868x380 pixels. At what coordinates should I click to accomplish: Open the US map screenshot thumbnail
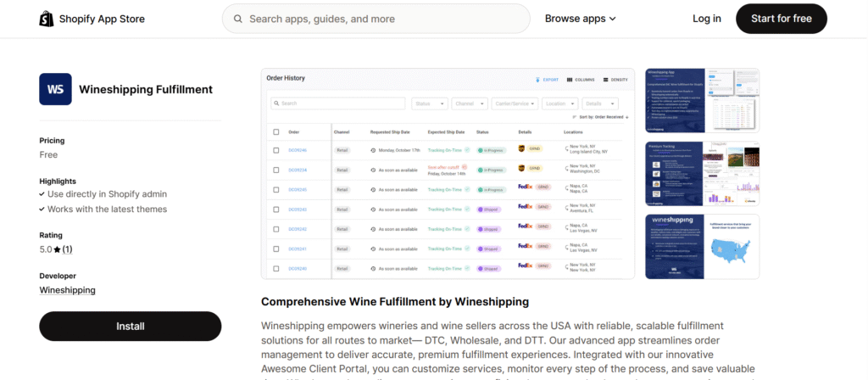(702, 246)
